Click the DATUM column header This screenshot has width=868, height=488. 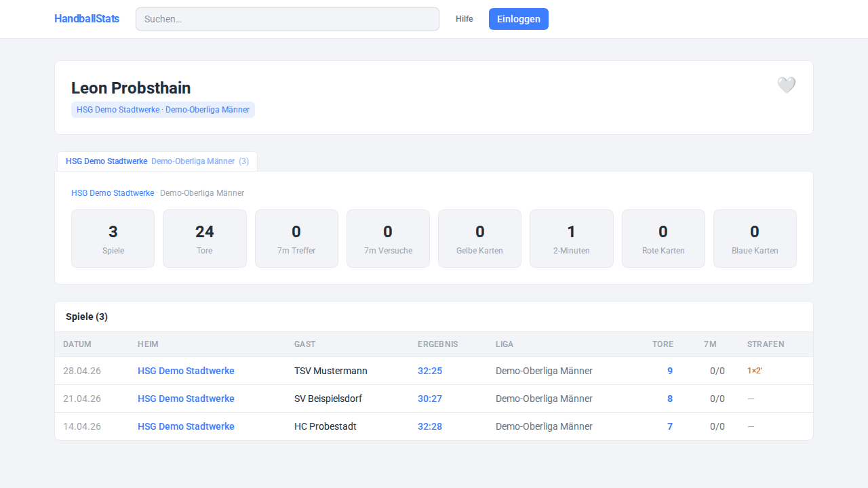coord(77,344)
